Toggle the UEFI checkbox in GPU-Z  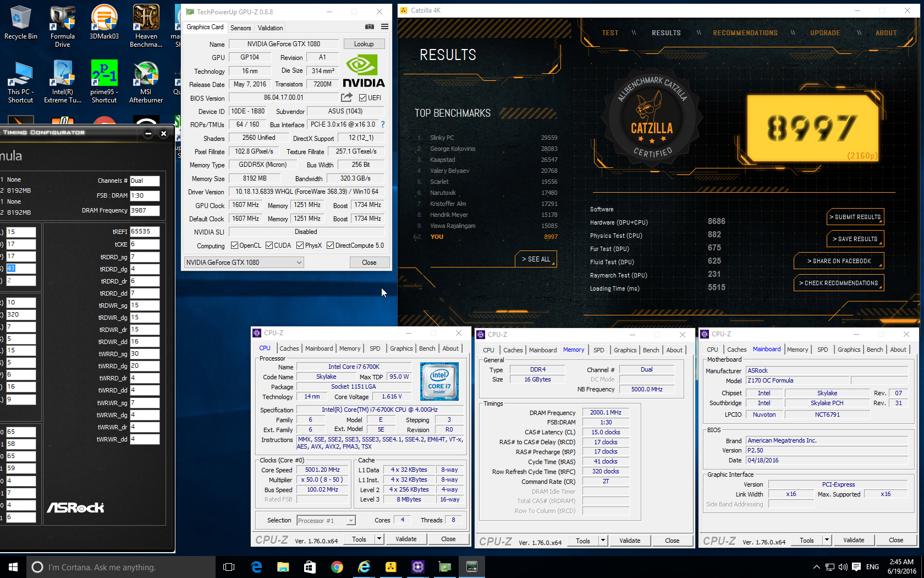pos(362,98)
